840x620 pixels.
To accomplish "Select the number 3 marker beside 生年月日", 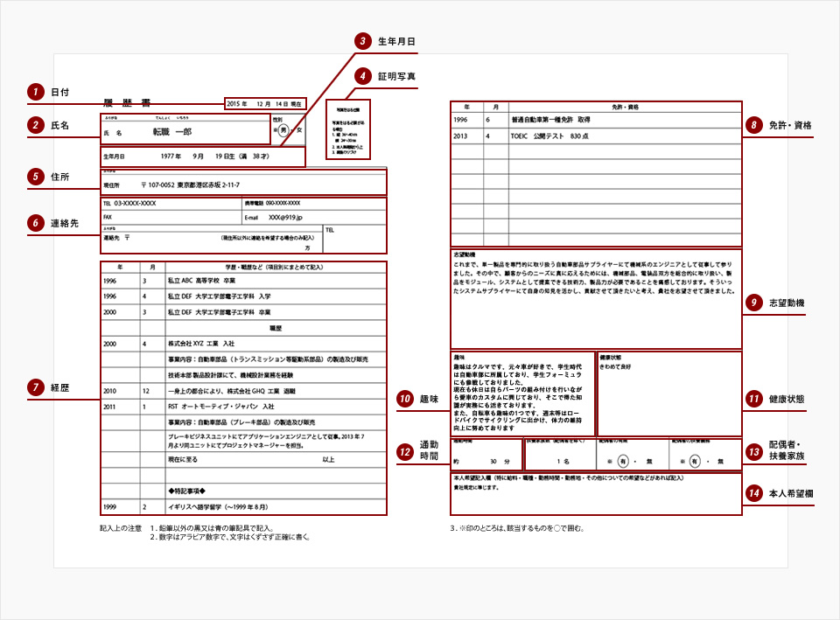I will [362, 41].
